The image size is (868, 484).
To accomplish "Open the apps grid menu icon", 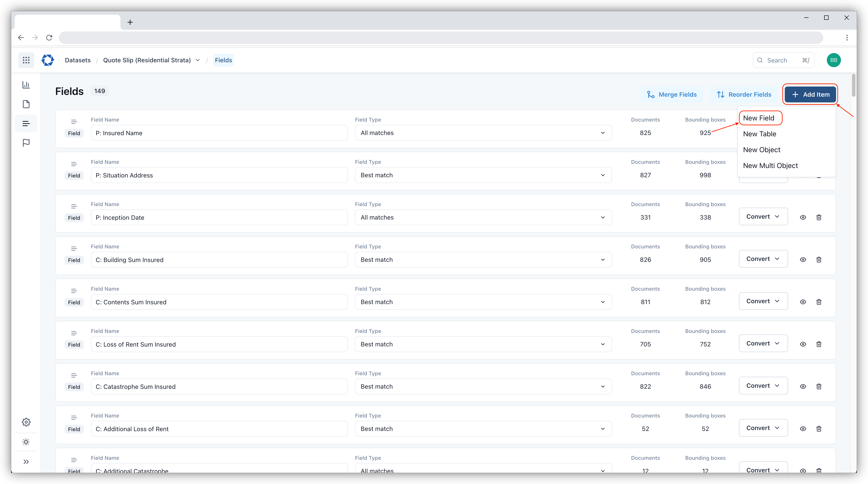I will coord(26,60).
